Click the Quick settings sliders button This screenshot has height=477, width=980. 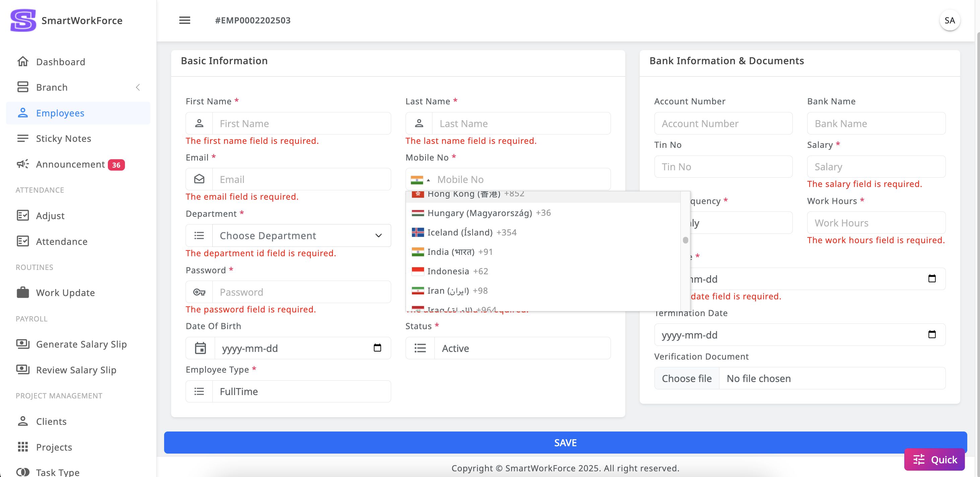coord(935,460)
